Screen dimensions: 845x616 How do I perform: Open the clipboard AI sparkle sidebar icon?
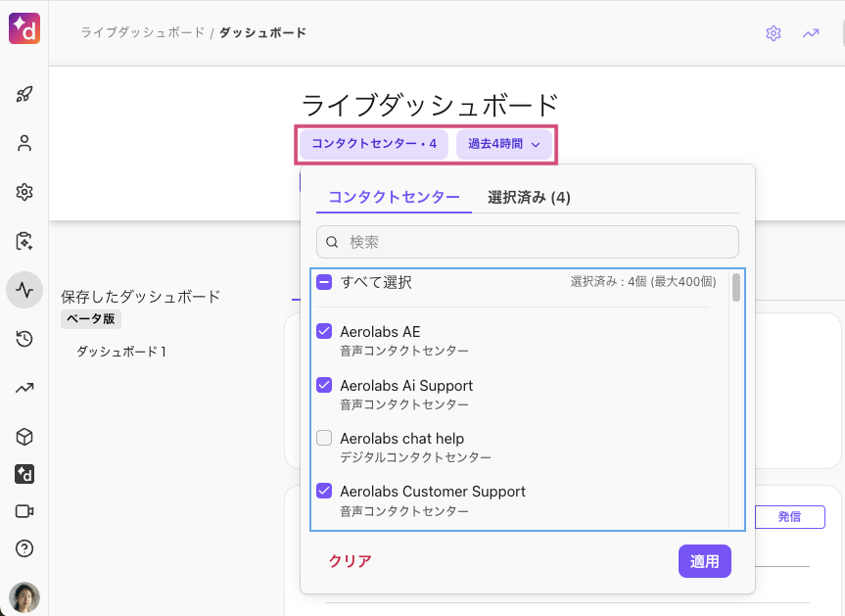coord(24,241)
